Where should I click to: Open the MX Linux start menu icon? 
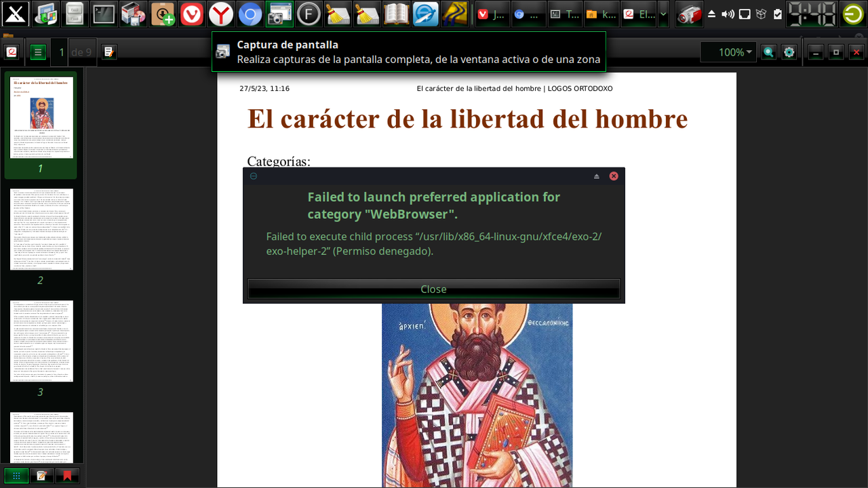click(15, 14)
